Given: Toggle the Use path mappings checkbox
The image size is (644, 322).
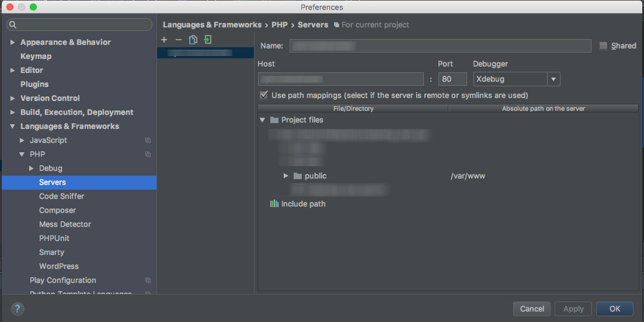Looking at the screenshot, I should click(x=264, y=95).
